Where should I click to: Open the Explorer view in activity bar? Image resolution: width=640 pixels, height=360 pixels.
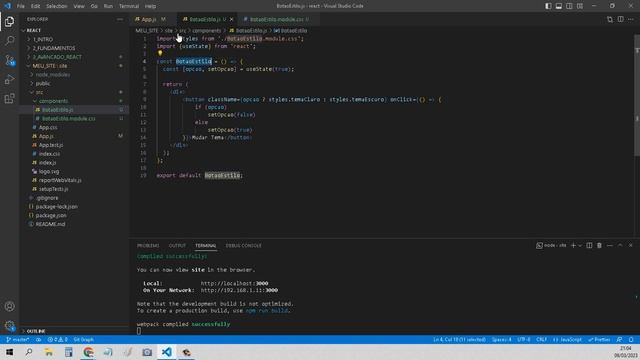click(9, 22)
